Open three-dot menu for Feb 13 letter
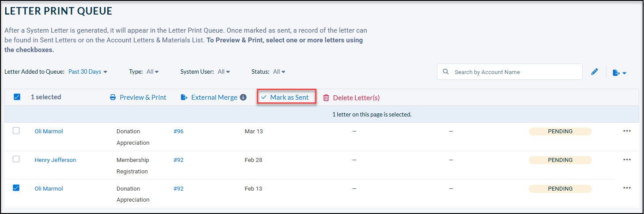This screenshot has width=644, height=214. [x=627, y=188]
